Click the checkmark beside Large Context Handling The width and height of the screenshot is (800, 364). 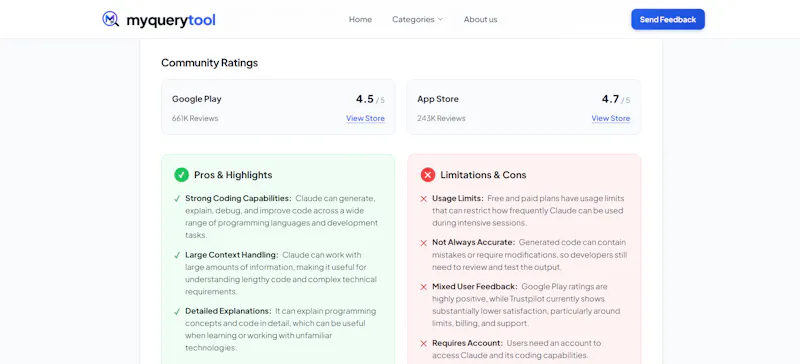177,255
